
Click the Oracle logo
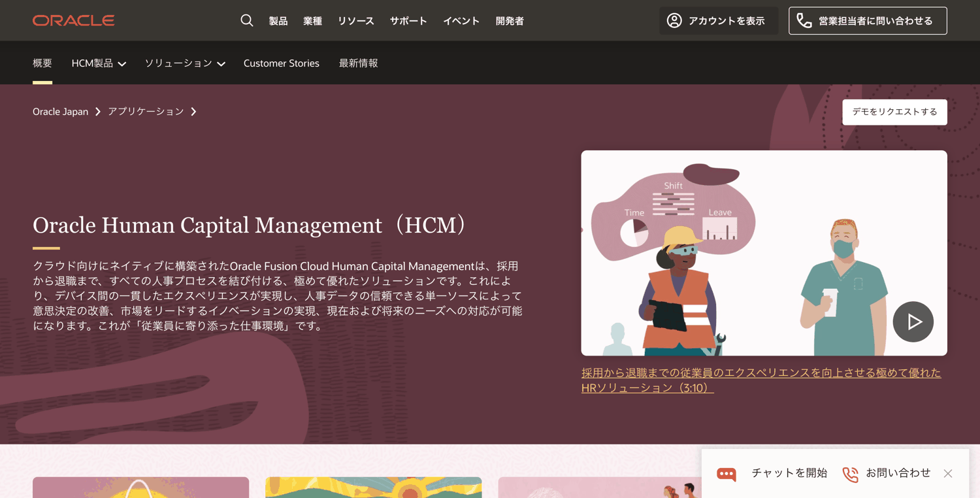point(74,20)
